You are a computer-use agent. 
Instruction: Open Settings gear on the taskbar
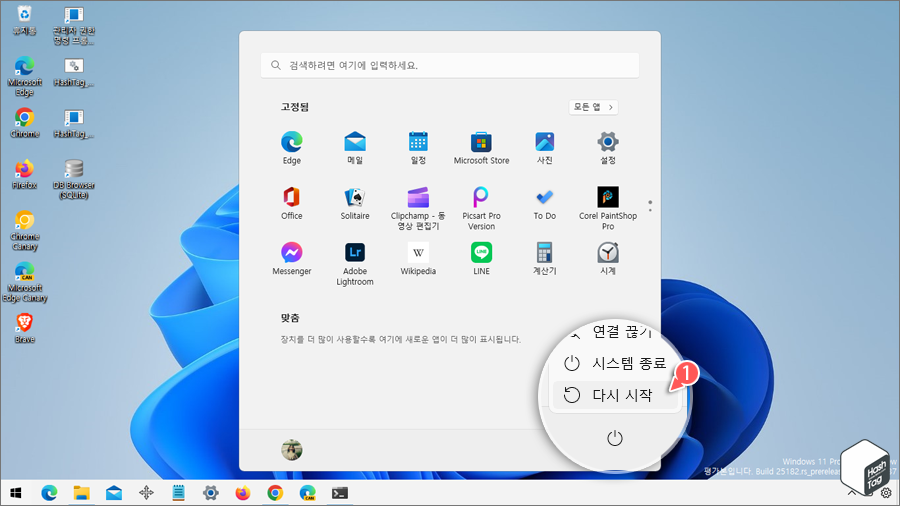pos(211,493)
